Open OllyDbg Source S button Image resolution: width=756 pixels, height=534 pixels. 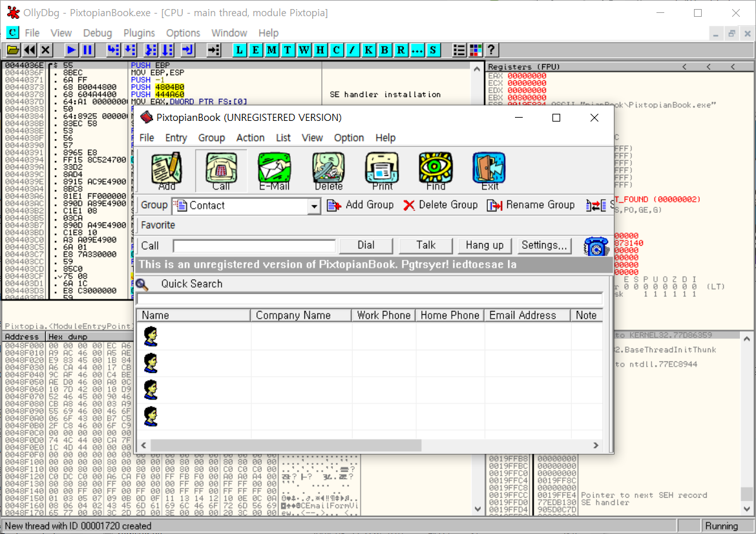(434, 50)
